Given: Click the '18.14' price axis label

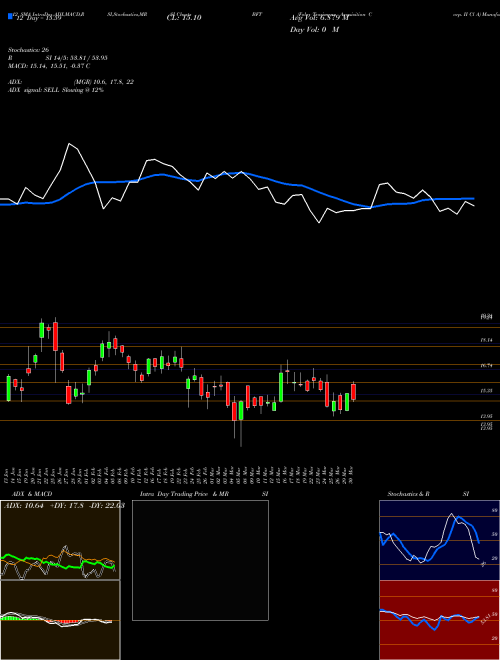Looking at the screenshot, I should pyautogui.click(x=487, y=340).
